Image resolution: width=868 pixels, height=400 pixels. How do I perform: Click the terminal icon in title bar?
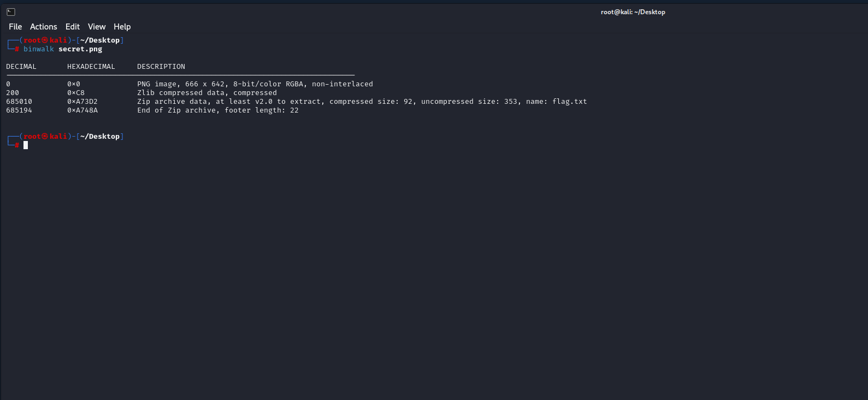pyautogui.click(x=11, y=11)
